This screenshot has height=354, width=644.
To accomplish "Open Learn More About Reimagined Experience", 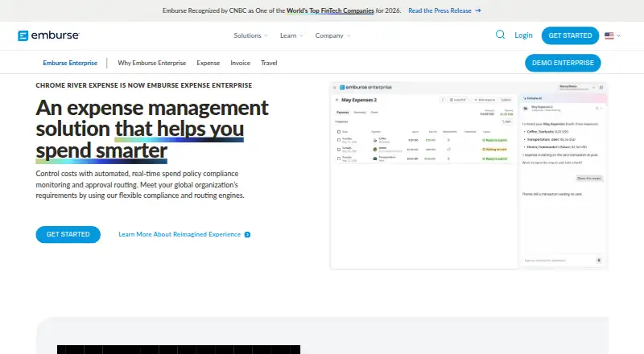I will click(184, 234).
